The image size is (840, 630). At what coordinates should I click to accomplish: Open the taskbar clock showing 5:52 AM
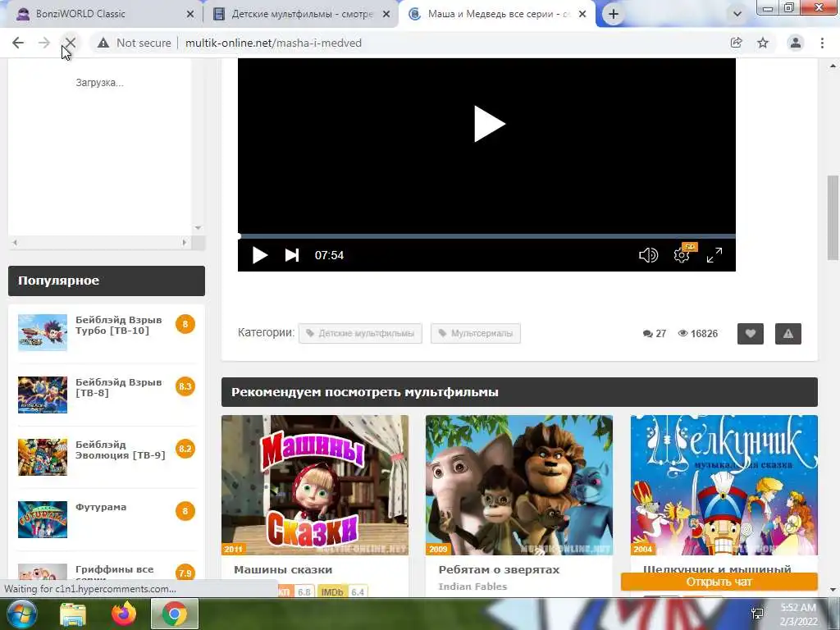[x=797, y=614]
